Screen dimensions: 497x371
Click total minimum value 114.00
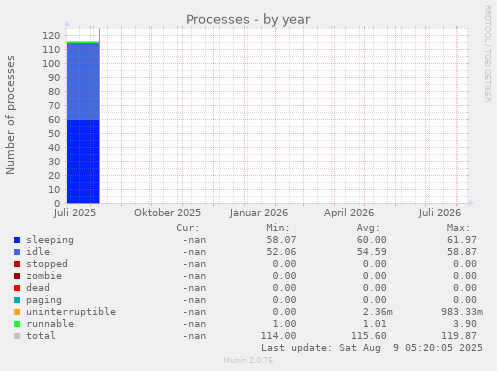click(278, 336)
